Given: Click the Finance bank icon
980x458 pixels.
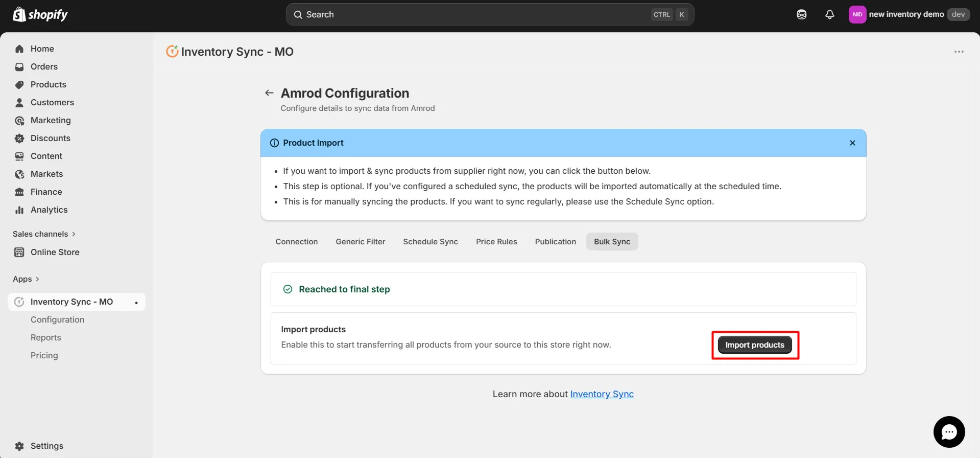Looking at the screenshot, I should pos(19,192).
